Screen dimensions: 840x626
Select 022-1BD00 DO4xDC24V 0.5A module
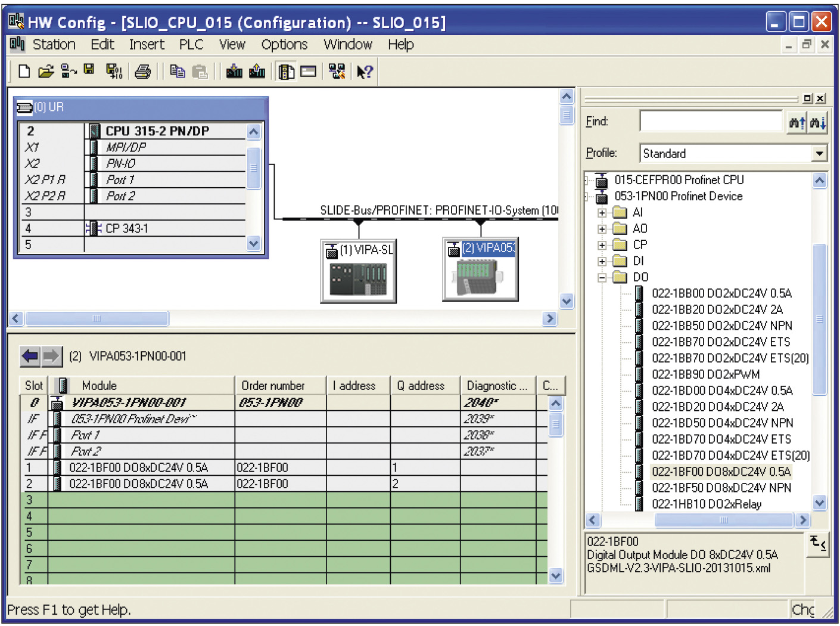pyautogui.click(x=722, y=391)
